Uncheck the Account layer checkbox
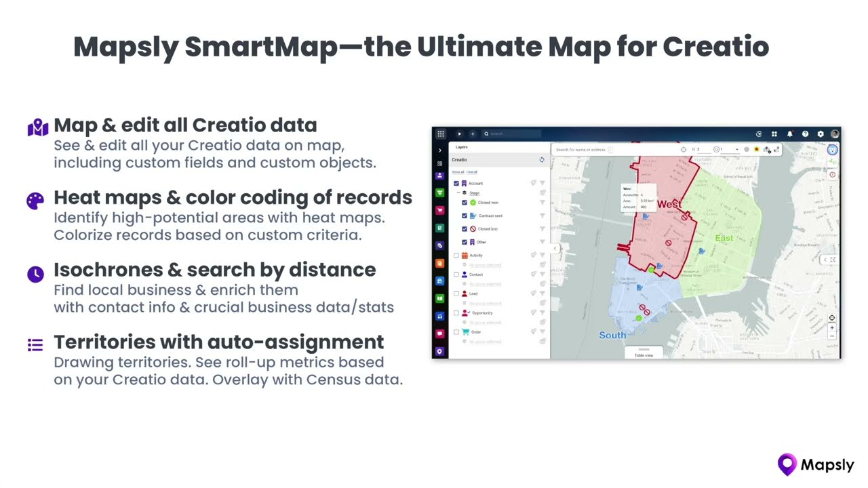868x488 pixels. point(456,183)
